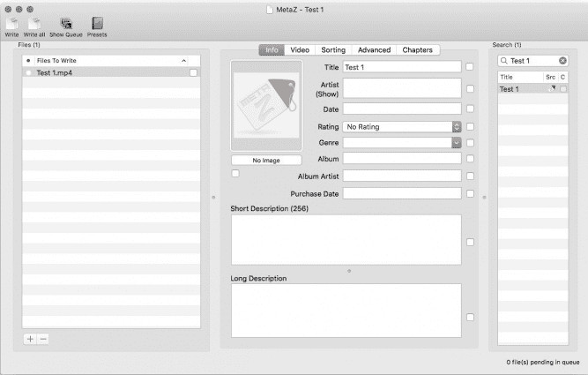The image size is (588, 375).
Task: Click in the Purchase Date input field
Action: click(x=402, y=193)
